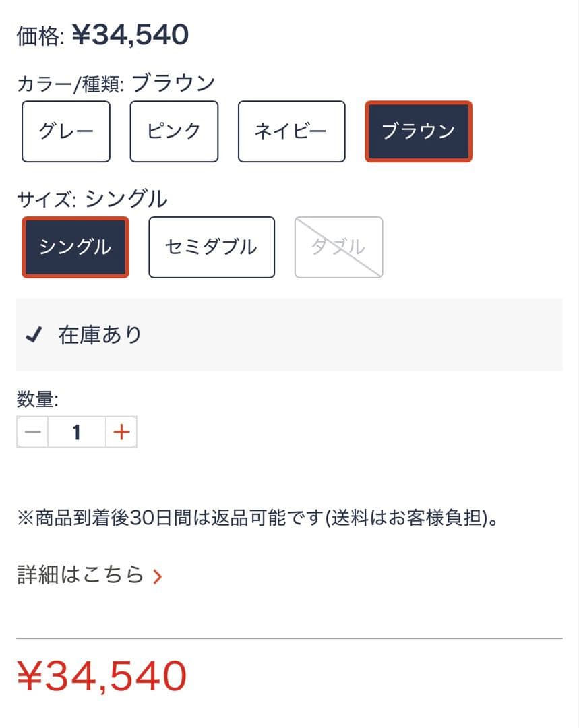
Task: Click the quantity input showing 1
Action: 77,431
